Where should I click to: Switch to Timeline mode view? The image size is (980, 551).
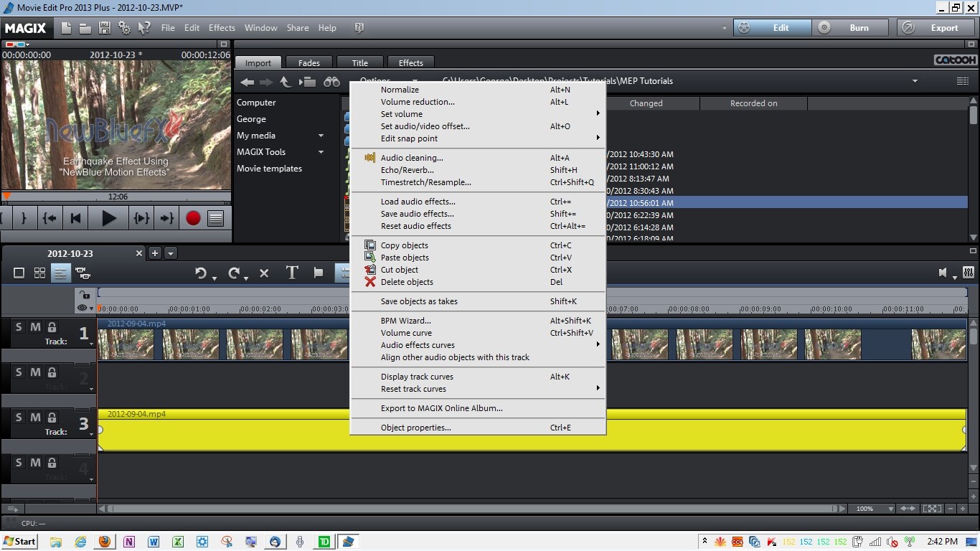point(61,273)
